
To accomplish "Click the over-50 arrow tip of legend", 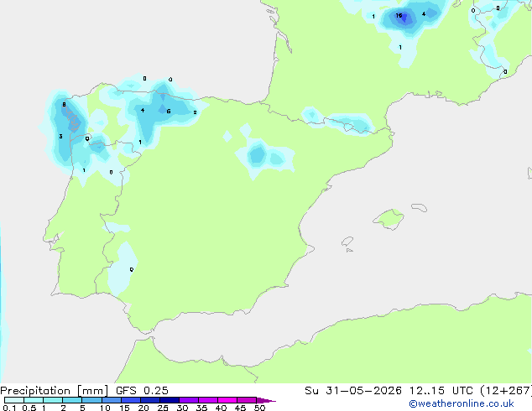I will click(266, 400).
